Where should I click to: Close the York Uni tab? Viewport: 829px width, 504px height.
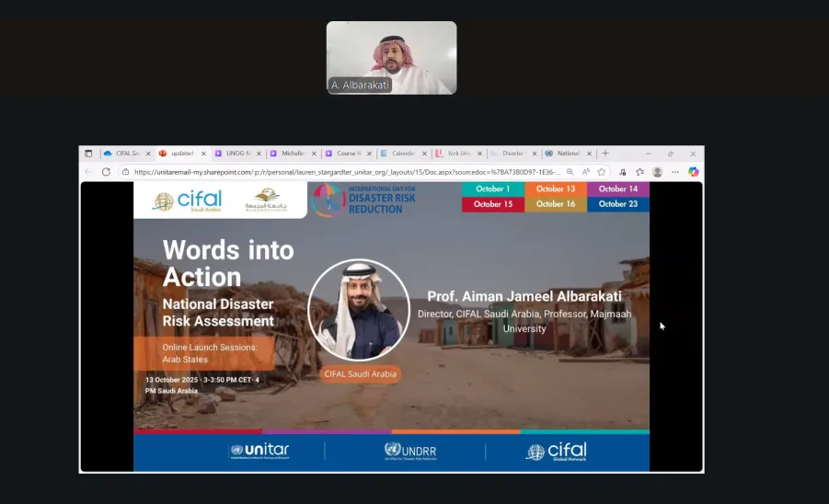tap(479, 154)
